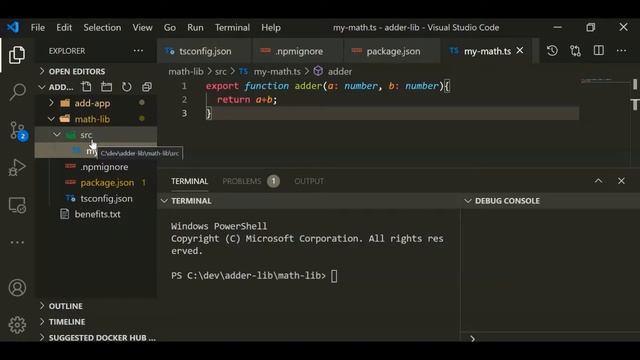Switch to the tsconfig.json editor tab

coord(204,51)
